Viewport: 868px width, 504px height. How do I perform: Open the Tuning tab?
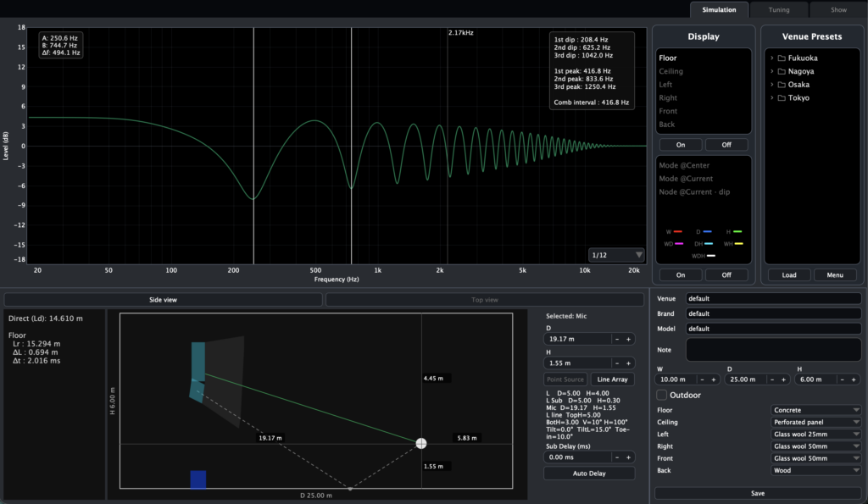pos(778,10)
